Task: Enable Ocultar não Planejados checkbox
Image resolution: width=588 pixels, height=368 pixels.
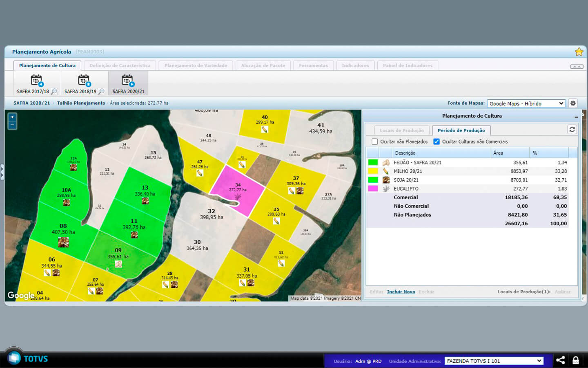Action: [375, 141]
